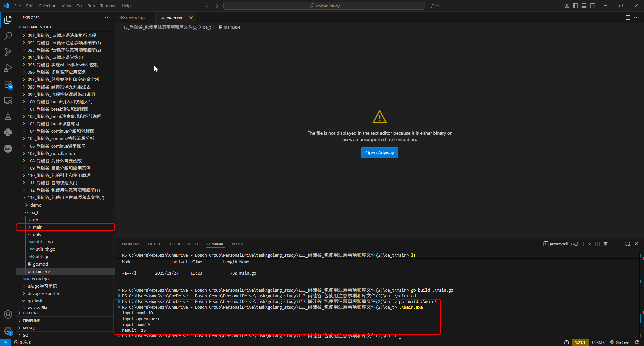This screenshot has width=644, height=346.
Task: Click the golang_study command center search box
Action: coord(324,6)
